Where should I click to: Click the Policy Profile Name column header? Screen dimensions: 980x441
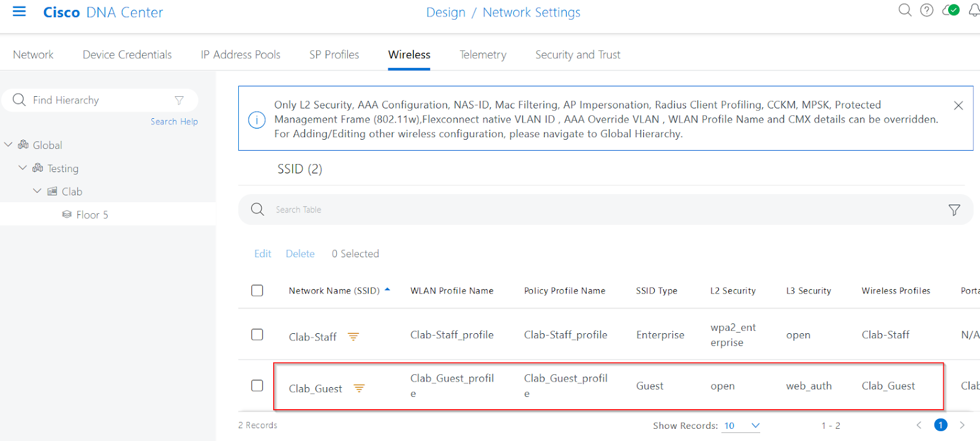(x=565, y=290)
